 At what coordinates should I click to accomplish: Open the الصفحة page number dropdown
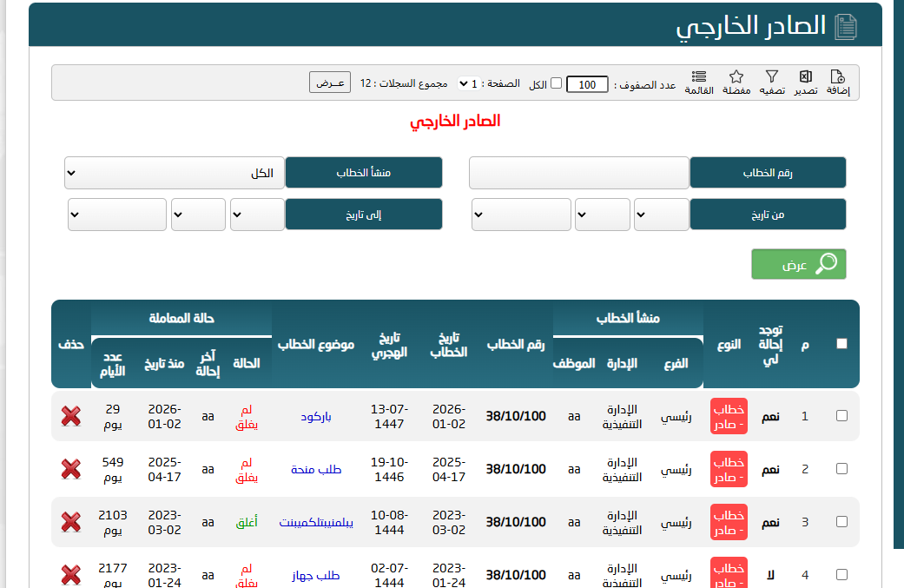click(x=468, y=84)
